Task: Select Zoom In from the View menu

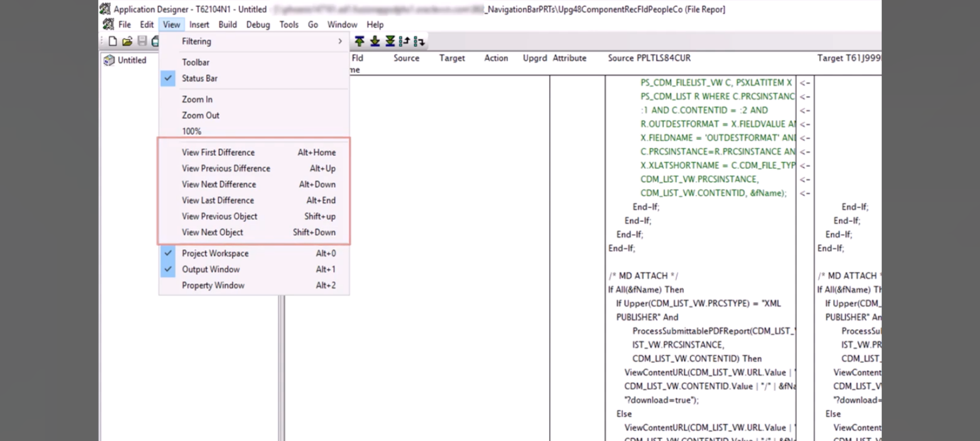Action: coord(197,99)
